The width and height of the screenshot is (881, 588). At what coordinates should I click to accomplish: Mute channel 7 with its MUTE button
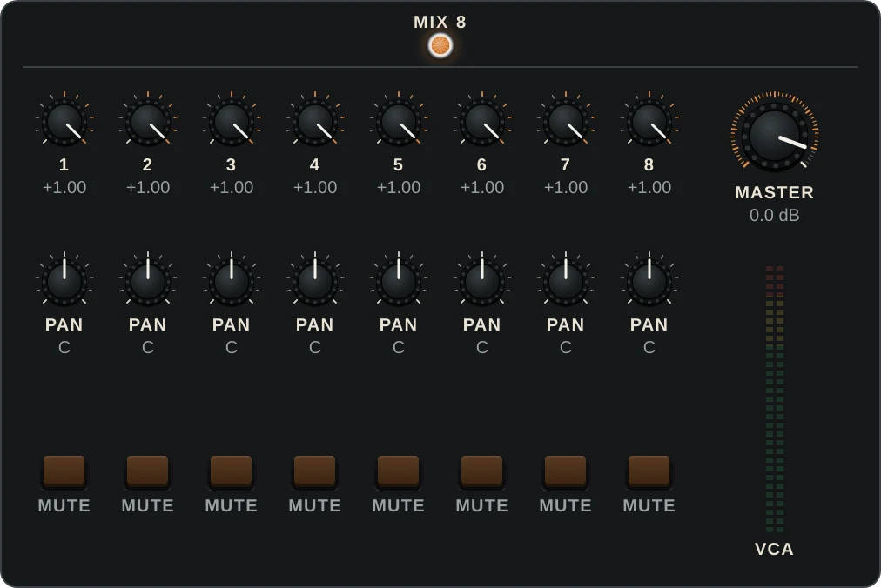click(x=565, y=471)
